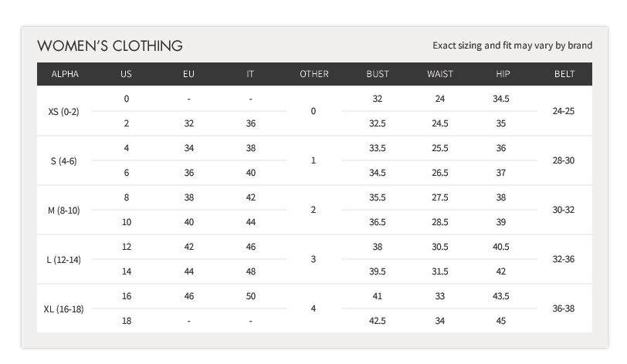Select the XL (16-18) size row label

(64, 308)
